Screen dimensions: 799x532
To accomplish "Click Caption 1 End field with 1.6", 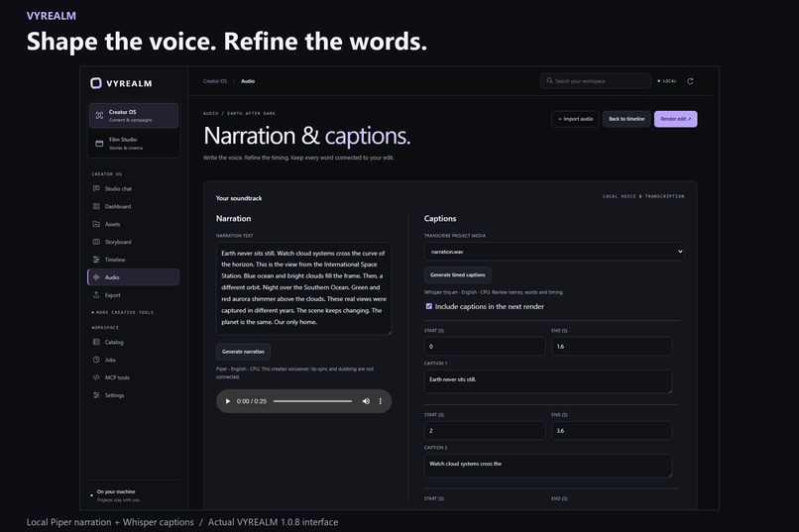I will point(612,346).
